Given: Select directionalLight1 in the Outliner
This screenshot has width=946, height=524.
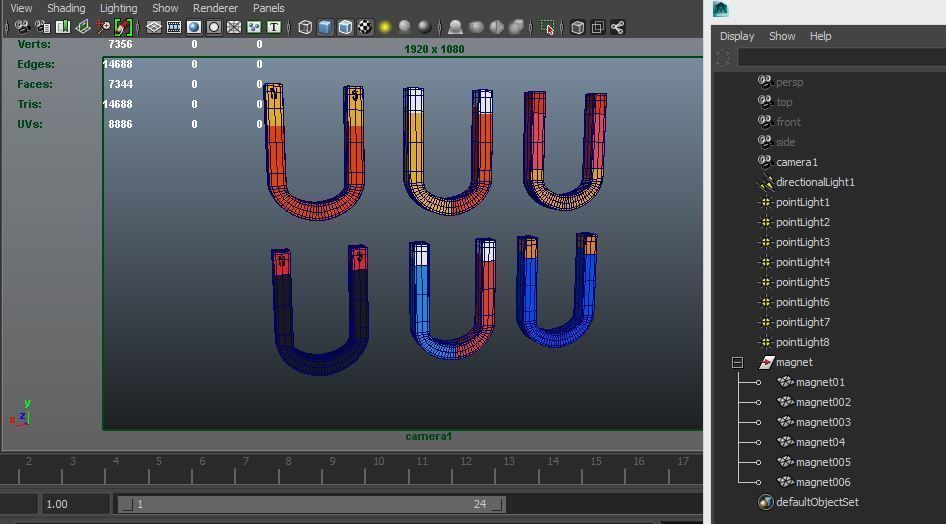Looking at the screenshot, I should (x=814, y=182).
